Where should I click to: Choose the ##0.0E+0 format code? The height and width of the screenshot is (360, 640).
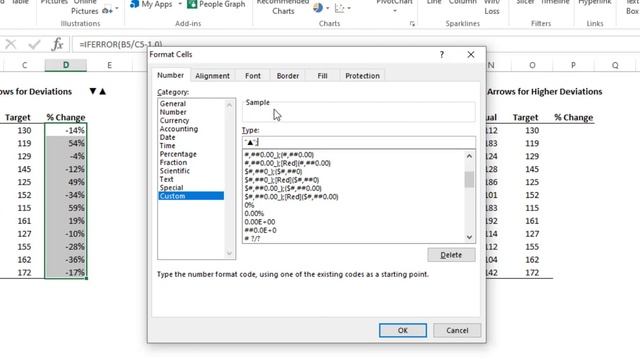(260, 230)
